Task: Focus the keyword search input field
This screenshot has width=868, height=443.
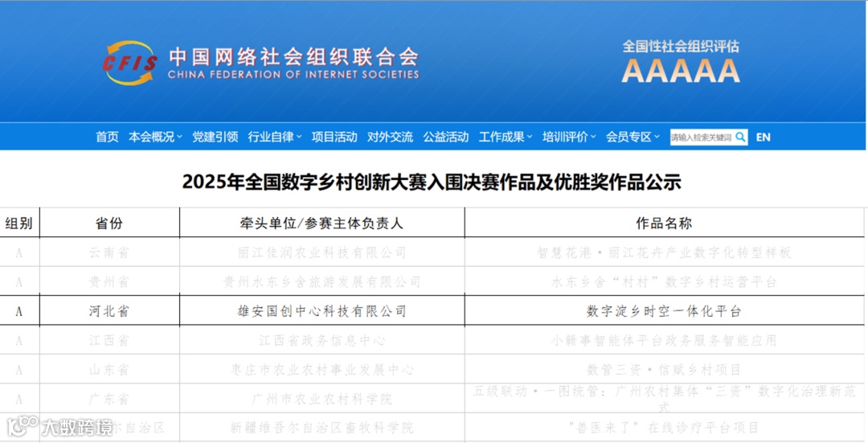Action: (x=702, y=137)
